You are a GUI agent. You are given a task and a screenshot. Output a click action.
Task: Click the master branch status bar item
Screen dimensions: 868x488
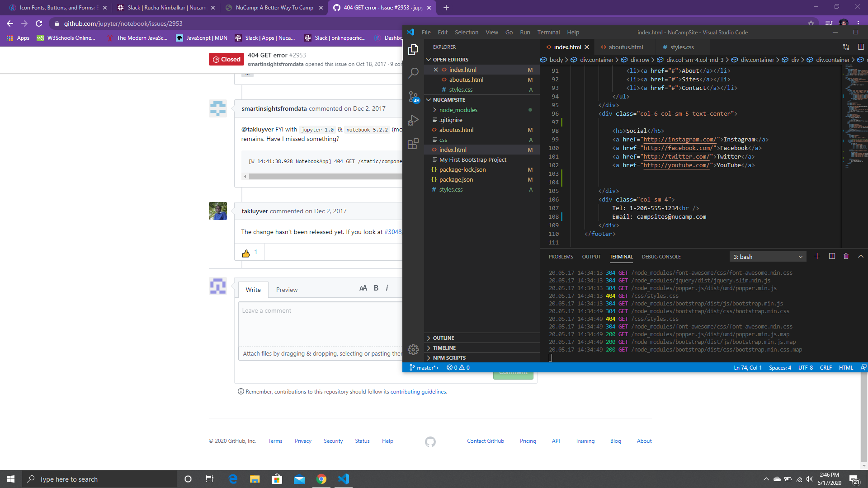click(425, 368)
